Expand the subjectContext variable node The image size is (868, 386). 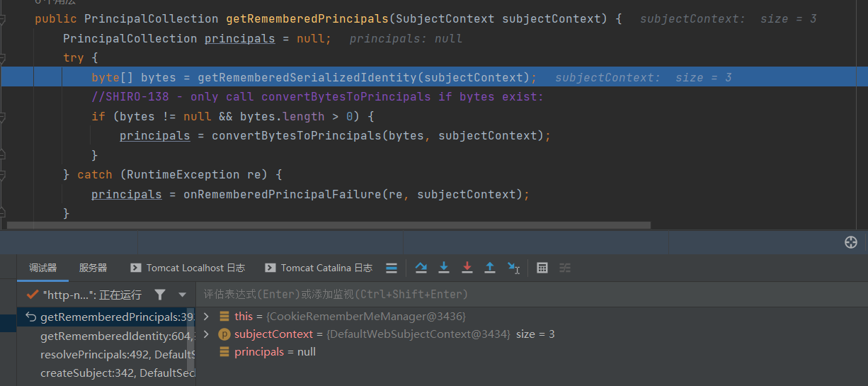tap(206, 334)
